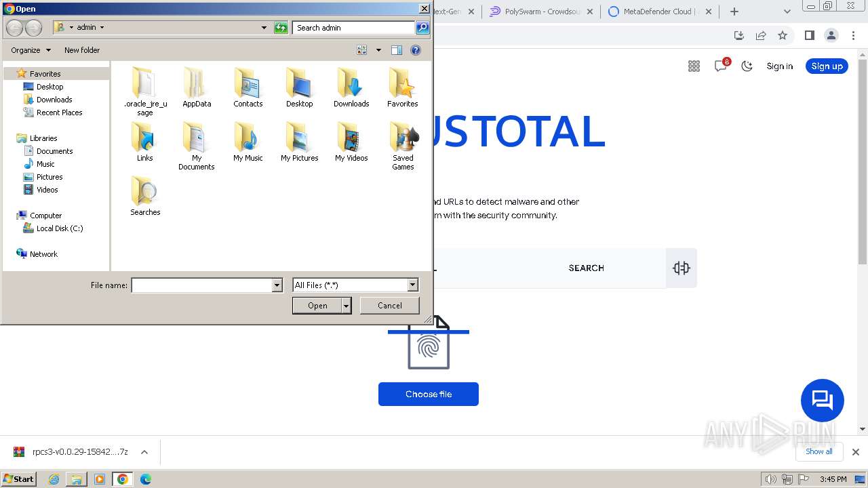The height and width of the screenshot is (488, 868).
Task: Toggle the preview pane icon
Action: click(397, 50)
